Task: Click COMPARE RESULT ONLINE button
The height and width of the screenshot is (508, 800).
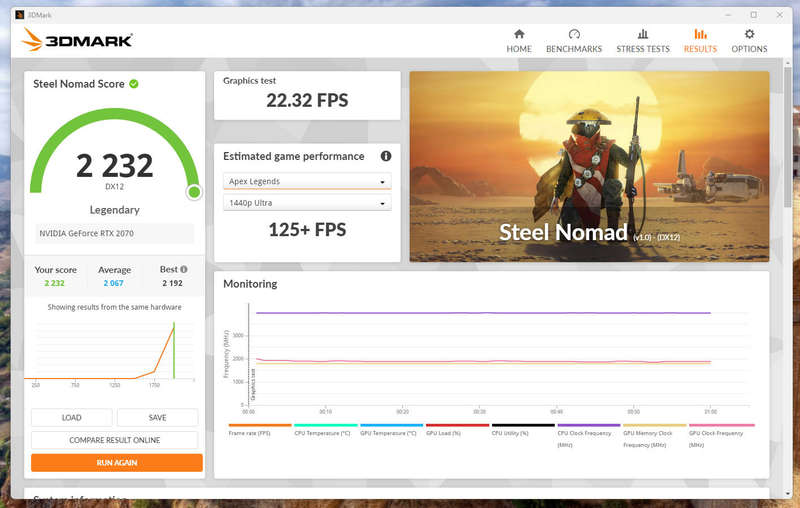Action: pos(114,440)
